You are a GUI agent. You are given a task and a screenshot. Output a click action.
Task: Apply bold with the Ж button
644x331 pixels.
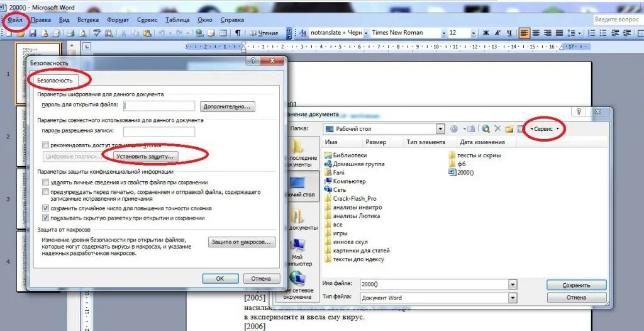point(486,33)
